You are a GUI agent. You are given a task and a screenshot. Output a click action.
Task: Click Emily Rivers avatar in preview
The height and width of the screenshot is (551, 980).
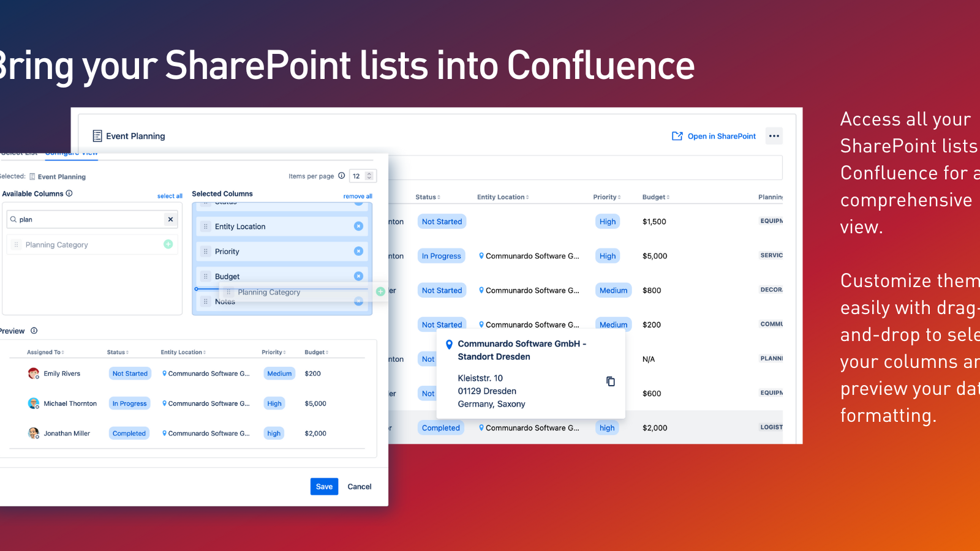coord(34,373)
